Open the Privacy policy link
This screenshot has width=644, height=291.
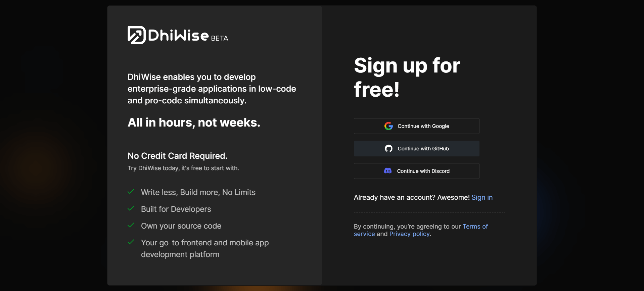coord(409,234)
